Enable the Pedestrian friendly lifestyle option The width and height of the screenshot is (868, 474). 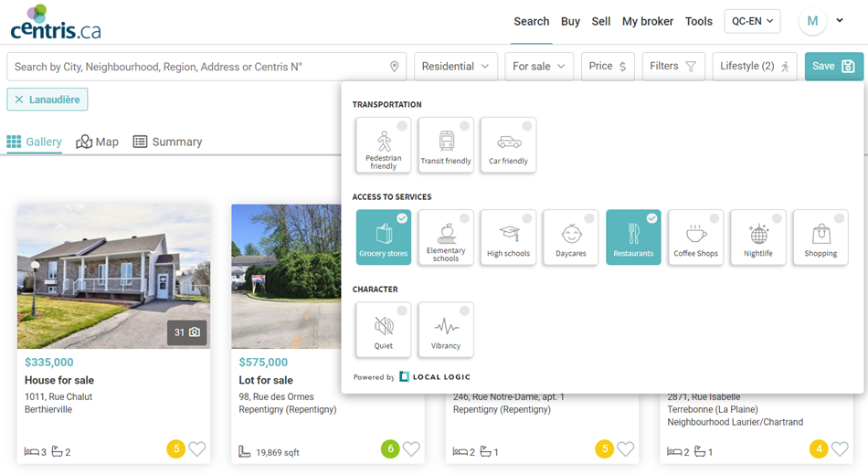[x=383, y=145]
